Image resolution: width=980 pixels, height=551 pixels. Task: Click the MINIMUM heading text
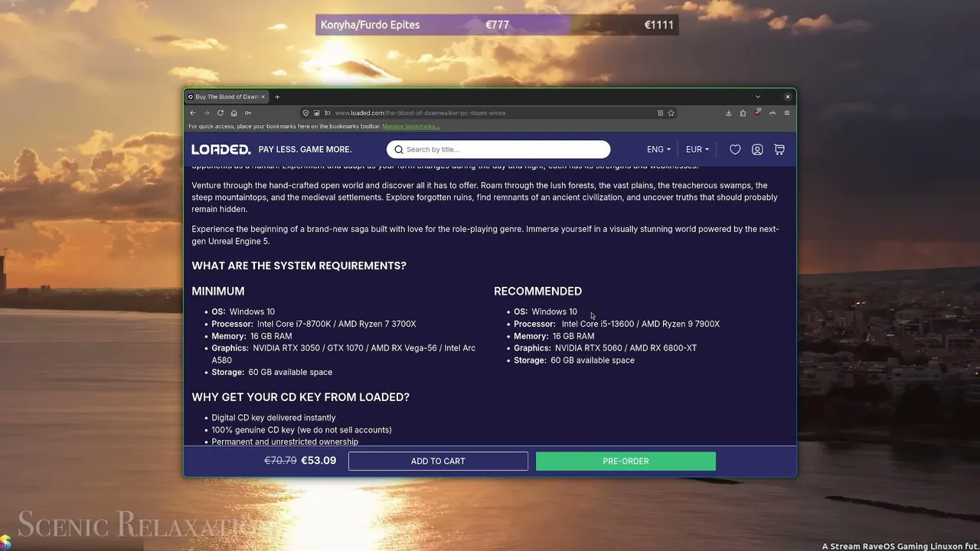click(218, 291)
